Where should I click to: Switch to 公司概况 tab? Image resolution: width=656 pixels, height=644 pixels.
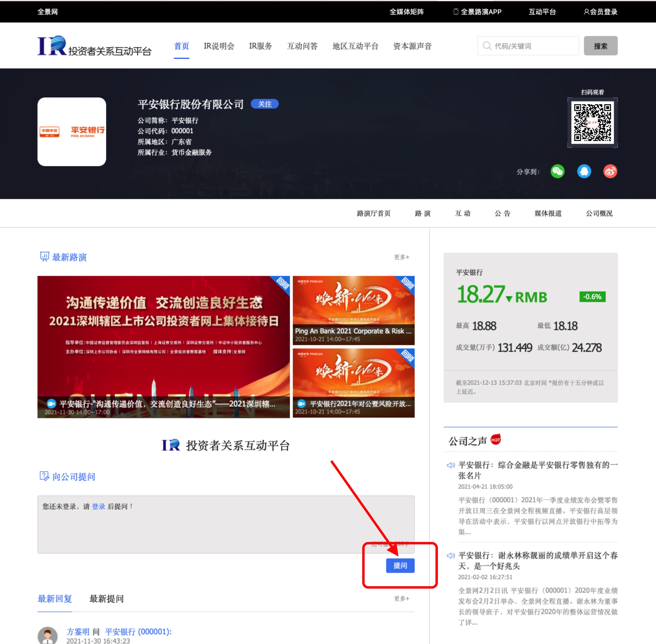[x=599, y=214]
